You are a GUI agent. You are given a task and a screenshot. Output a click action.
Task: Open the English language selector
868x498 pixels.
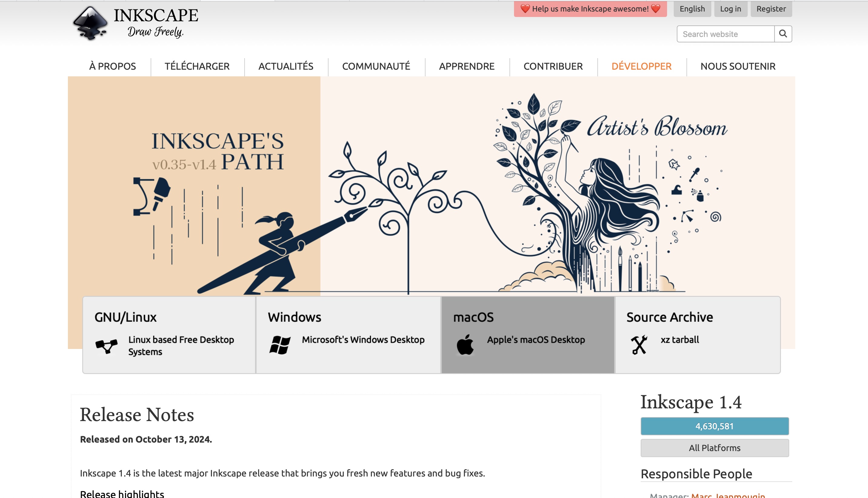click(x=692, y=9)
